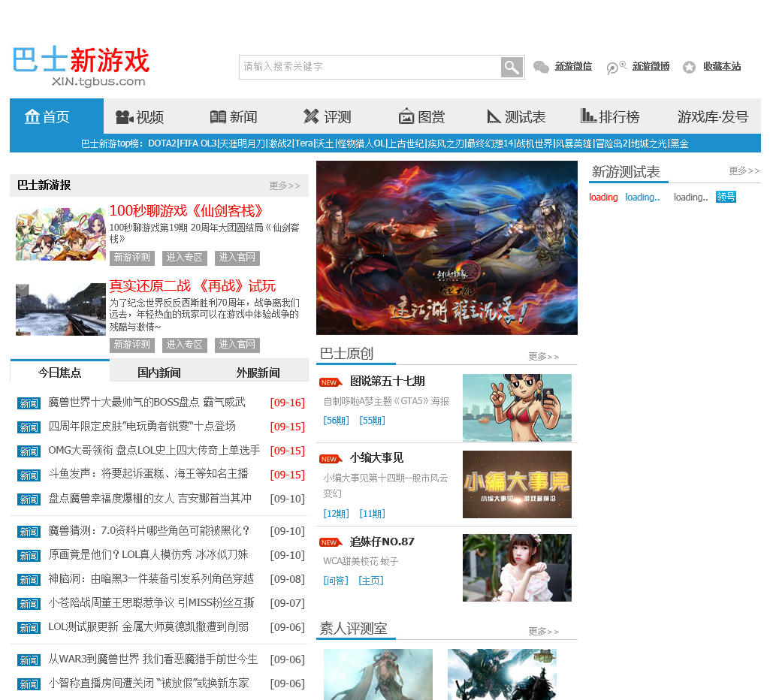Click the home icon beside 首页
The image size is (770, 700).
coord(32,117)
